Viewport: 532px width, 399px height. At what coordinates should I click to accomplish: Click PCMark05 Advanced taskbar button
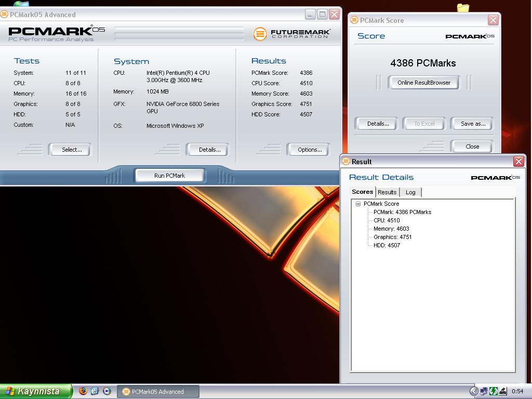pyautogui.click(x=158, y=392)
